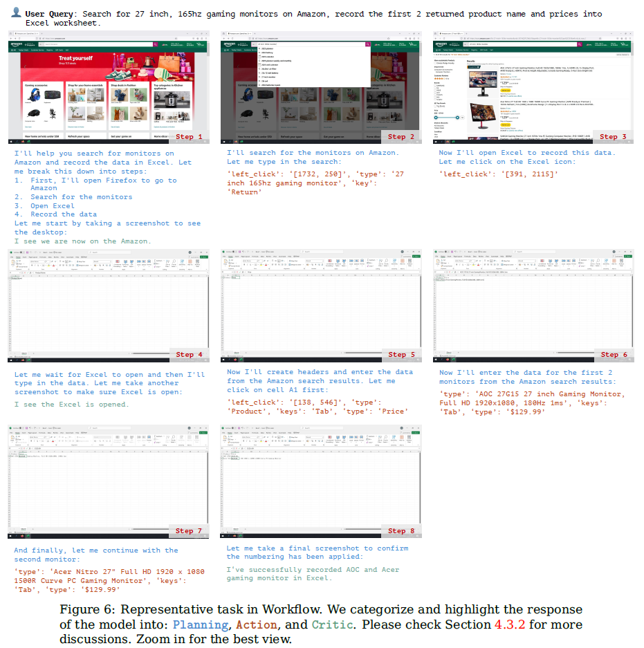This screenshot has height=648, width=644.
Task: Open the cart icon in Step 1 screenshot
Action: 200,45
